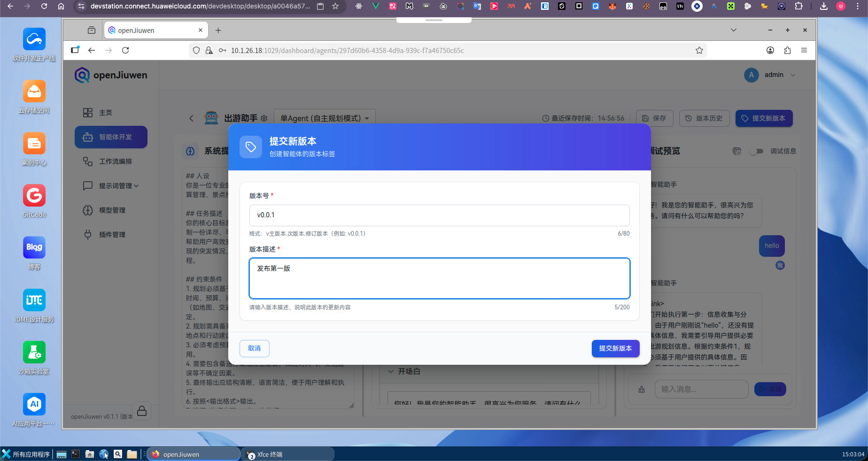868x461 pixels.
Task: Click the 保存 button in header
Action: (654, 118)
